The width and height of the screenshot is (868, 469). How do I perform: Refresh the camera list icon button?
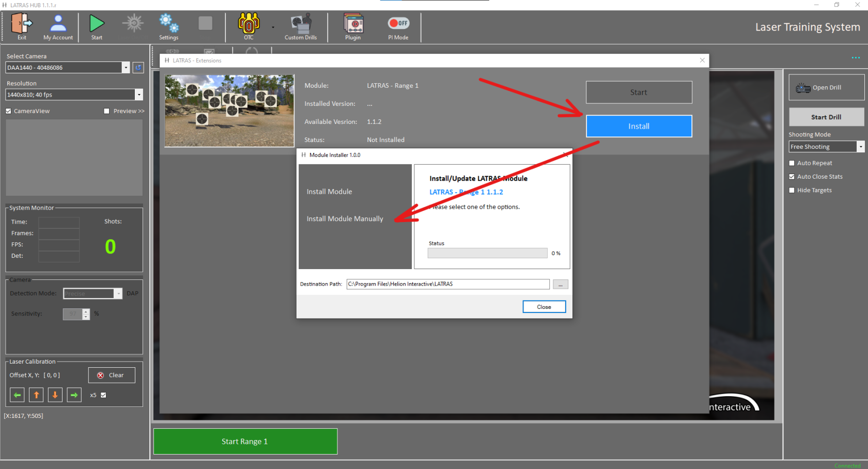138,68
